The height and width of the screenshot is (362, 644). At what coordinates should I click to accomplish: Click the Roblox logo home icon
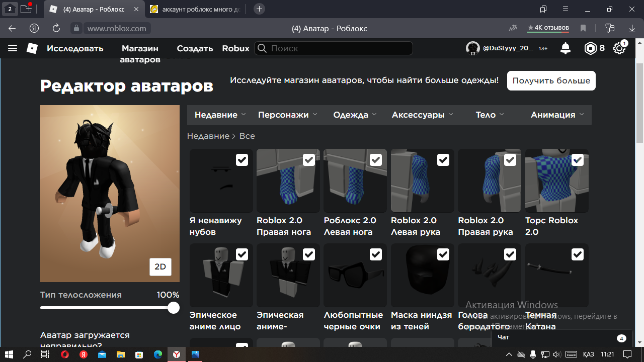(32, 48)
